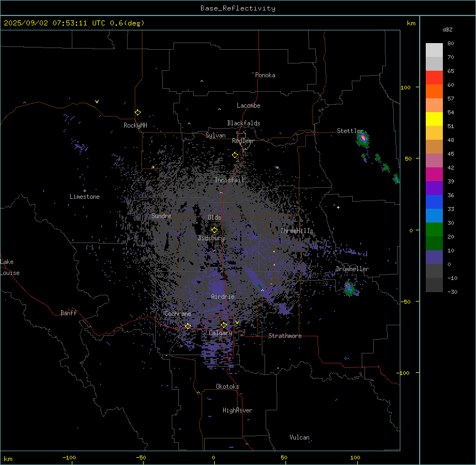Select the red swatch between 65 and 60
Image resolution: width=476 pixels, height=465 pixels.
click(434, 77)
